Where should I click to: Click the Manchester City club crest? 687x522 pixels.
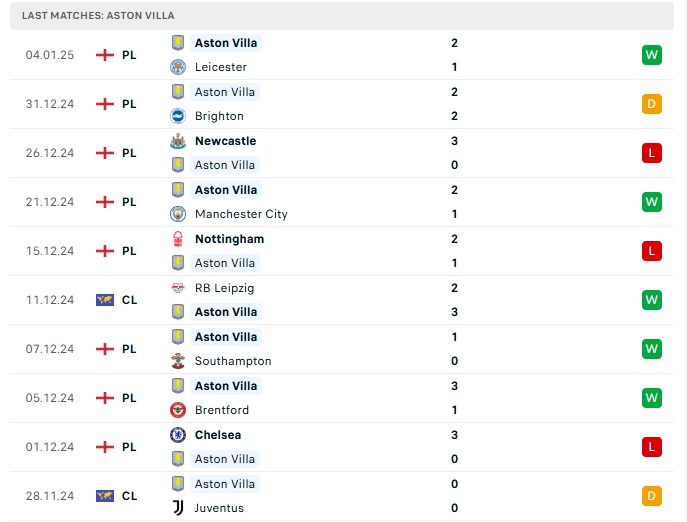pos(178,214)
